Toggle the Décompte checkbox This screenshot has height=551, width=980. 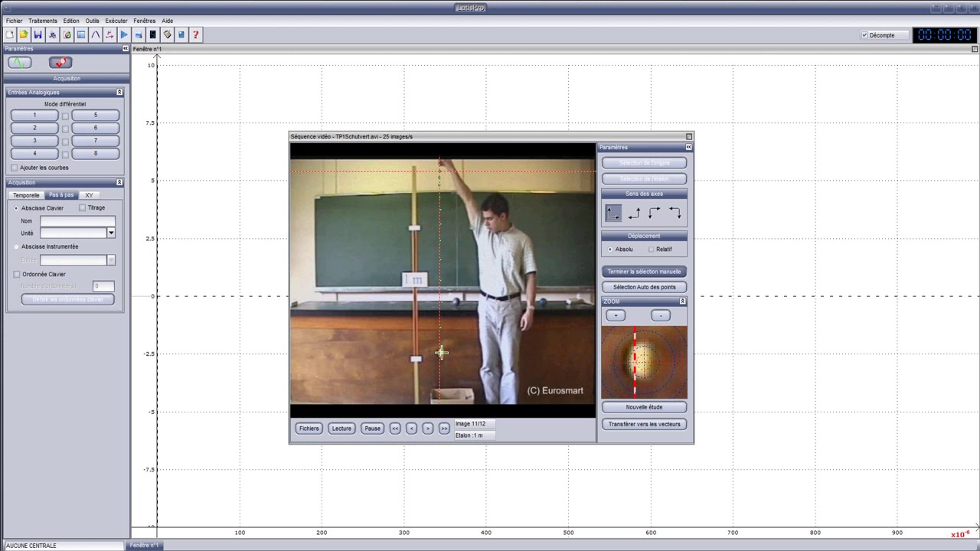pos(865,35)
